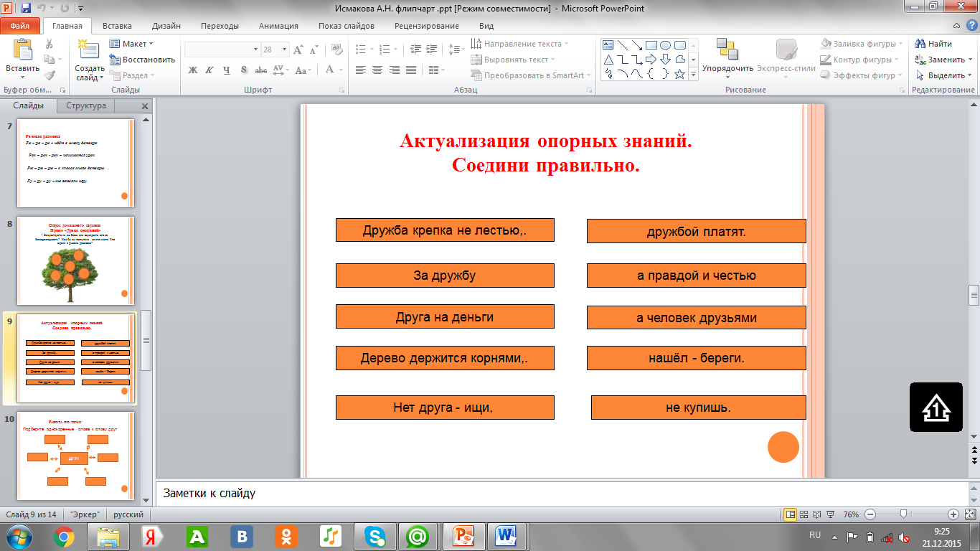The width and height of the screenshot is (980, 551).
Task: Justify text in paragraph group
Action: [x=411, y=70]
